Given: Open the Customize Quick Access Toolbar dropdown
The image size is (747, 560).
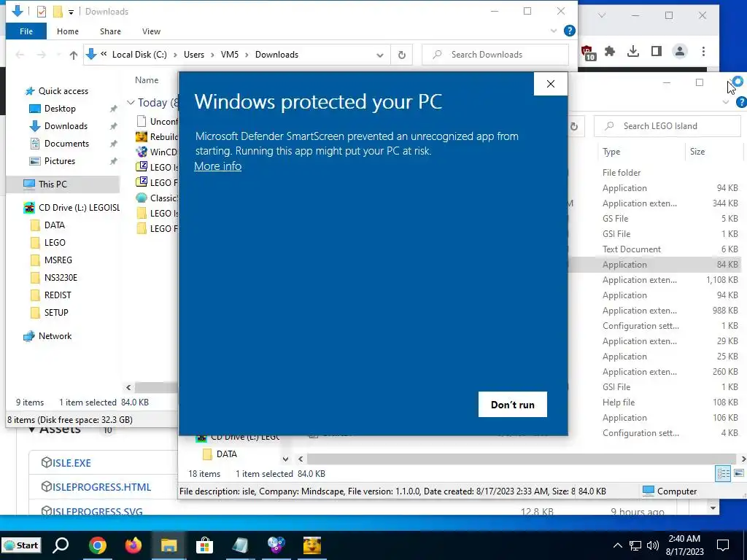Looking at the screenshot, I should click(x=71, y=12).
